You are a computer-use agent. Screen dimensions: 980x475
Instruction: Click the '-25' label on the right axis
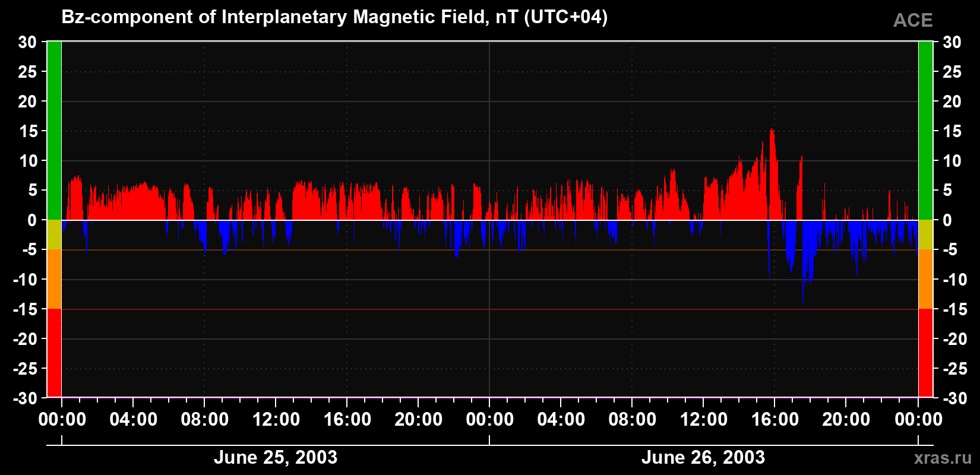pyautogui.click(x=955, y=369)
